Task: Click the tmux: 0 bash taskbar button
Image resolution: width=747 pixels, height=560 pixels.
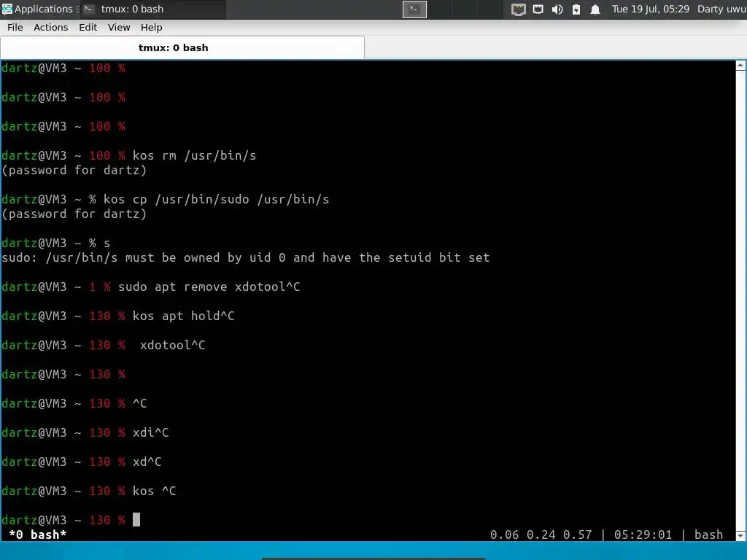Action: click(153, 9)
